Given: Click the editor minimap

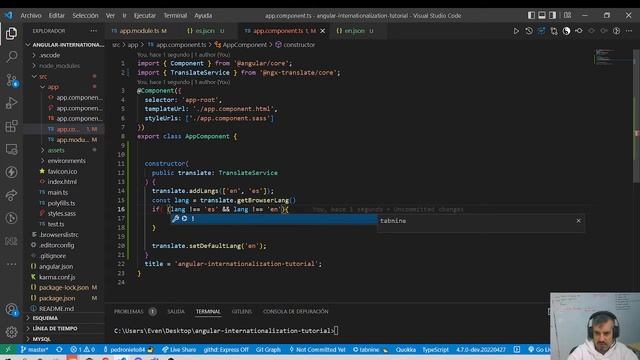Looking at the screenshot, I should [612, 57].
